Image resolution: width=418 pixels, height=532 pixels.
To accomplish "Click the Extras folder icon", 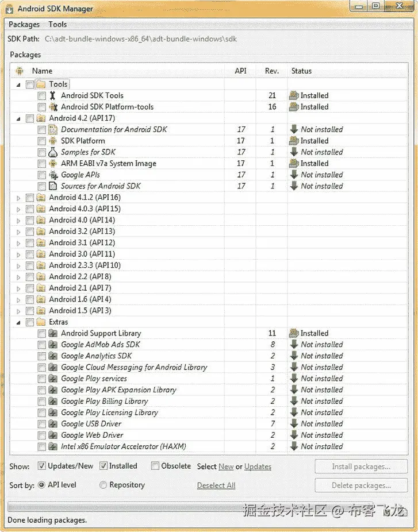I will coord(41,322).
